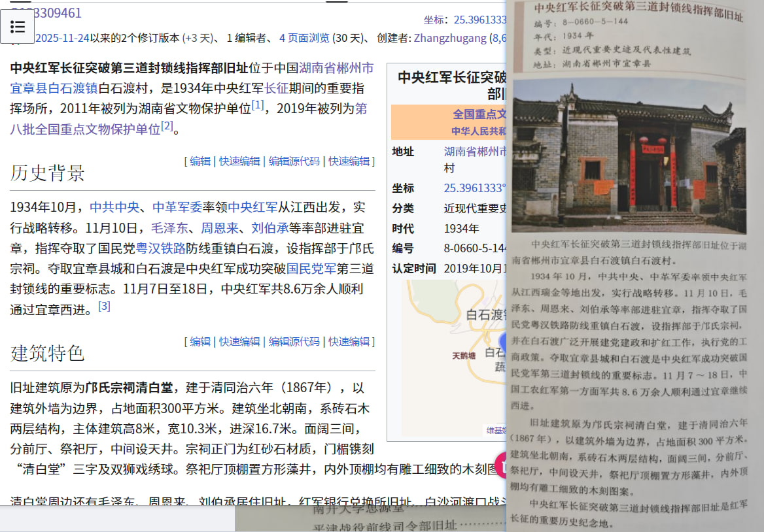Click the pink floating button beside the map

click(500, 465)
